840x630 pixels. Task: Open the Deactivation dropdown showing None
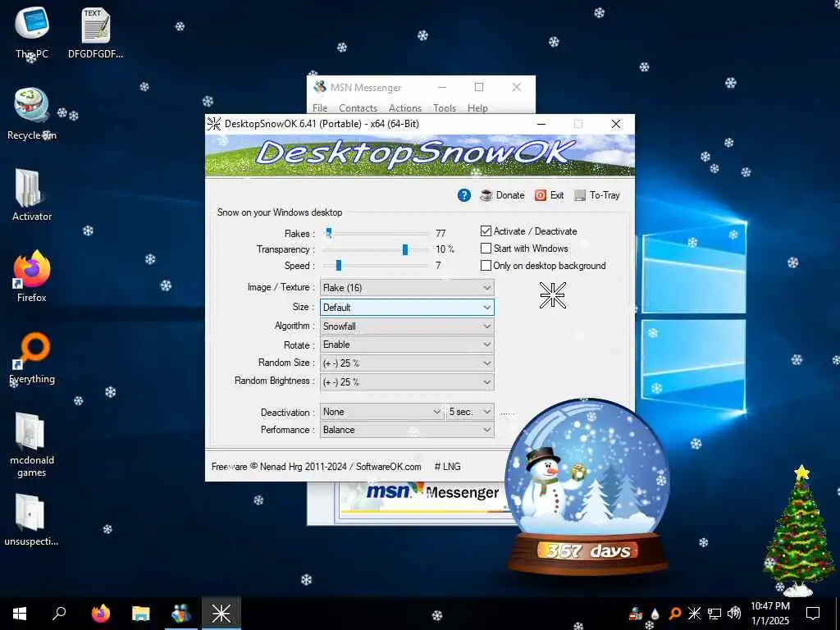[x=381, y=412]
